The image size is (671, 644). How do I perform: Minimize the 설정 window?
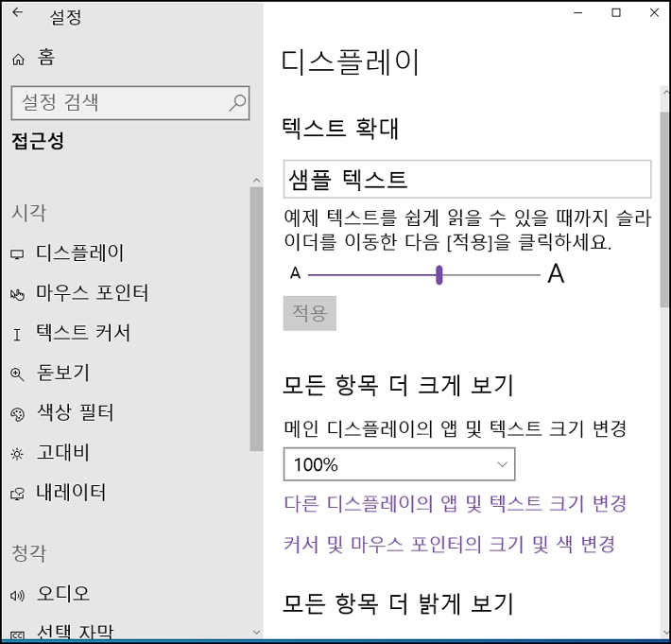click(x=578, y=13)
